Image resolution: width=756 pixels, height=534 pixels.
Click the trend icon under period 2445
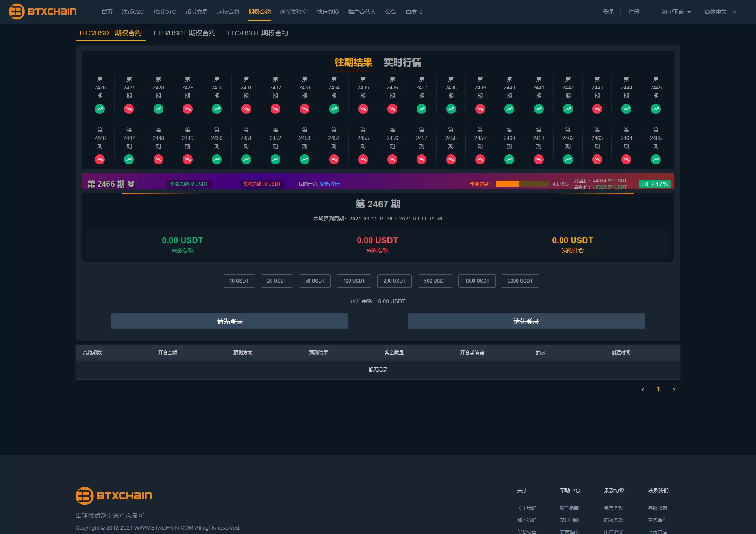[656, 109]
